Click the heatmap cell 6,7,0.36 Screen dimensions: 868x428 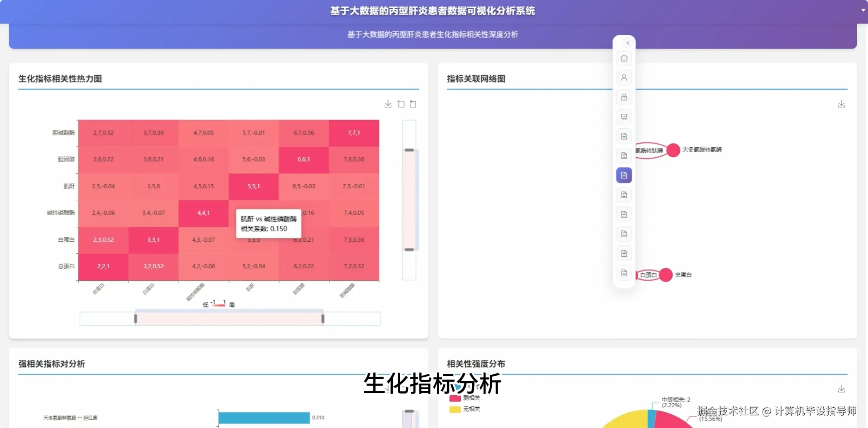304,133
